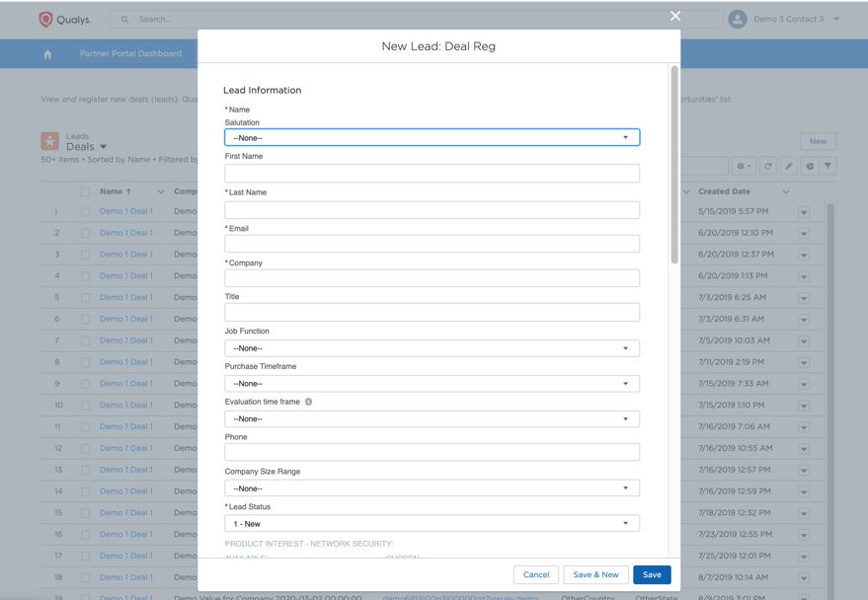Focus the Company field
The height and width of the screenshot is (600, 868).
[432, 278]
